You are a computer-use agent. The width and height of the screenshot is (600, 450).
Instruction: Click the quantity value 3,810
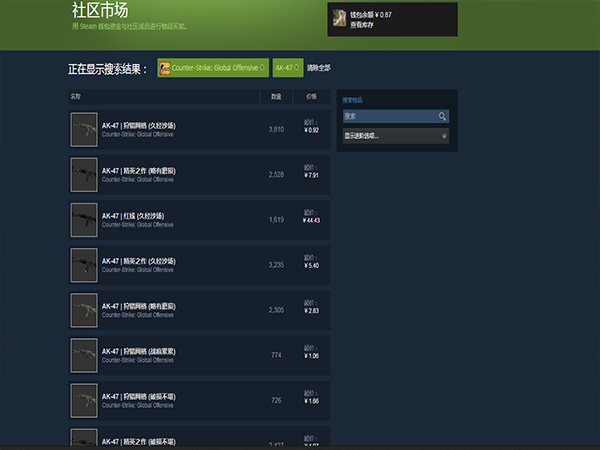[276, 129]
